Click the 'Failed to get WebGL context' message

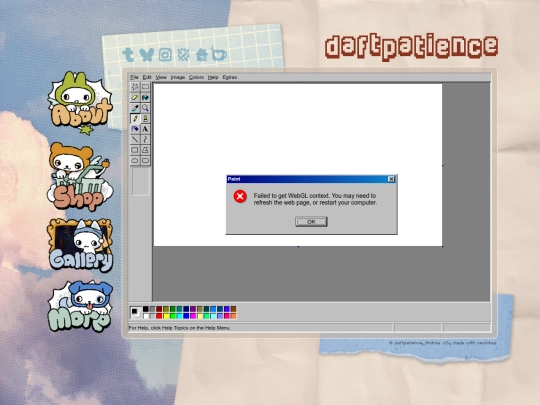click(315, 199)
